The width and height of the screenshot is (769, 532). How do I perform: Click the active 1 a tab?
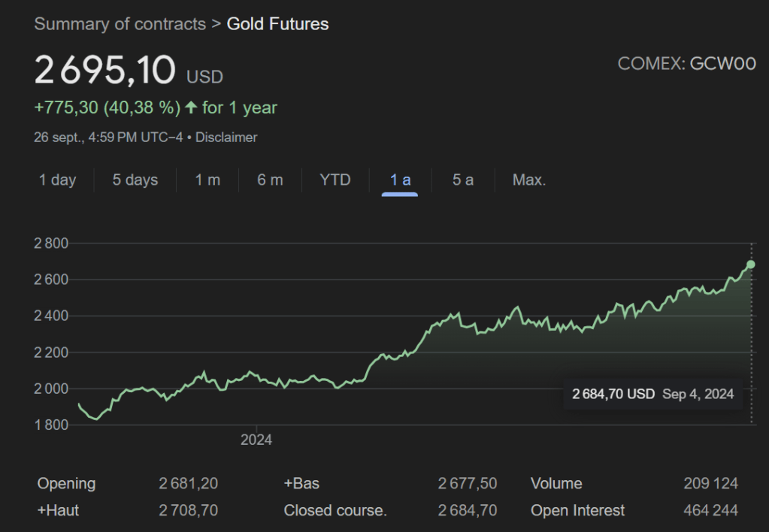coord(400,180)
